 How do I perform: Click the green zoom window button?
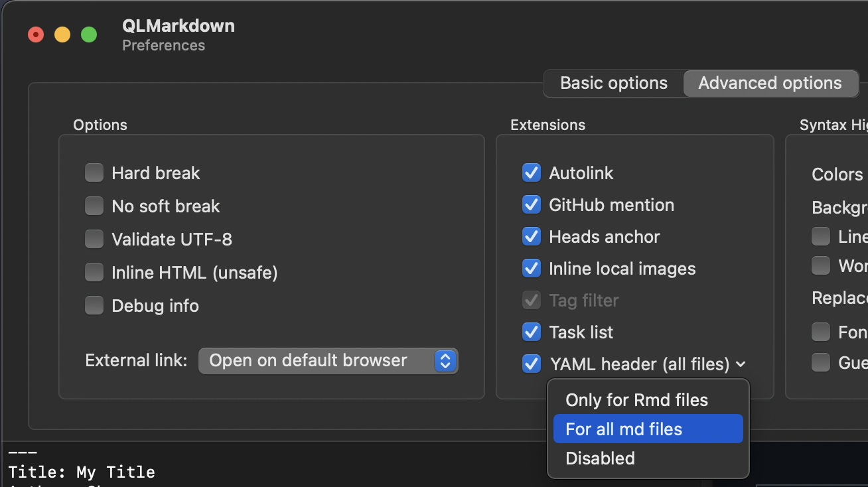[89, 35]
